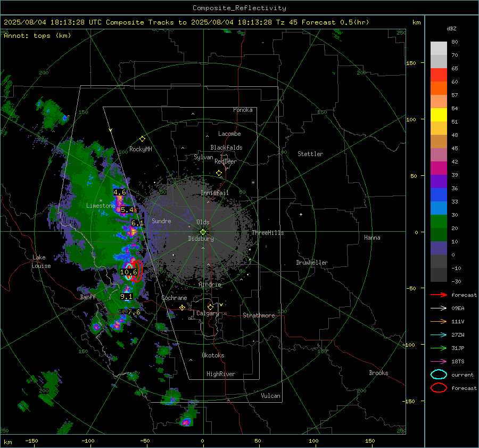This screenshot has height=448, width=479.
Task: Click the Drumheller town label
Action: [312, 263]
